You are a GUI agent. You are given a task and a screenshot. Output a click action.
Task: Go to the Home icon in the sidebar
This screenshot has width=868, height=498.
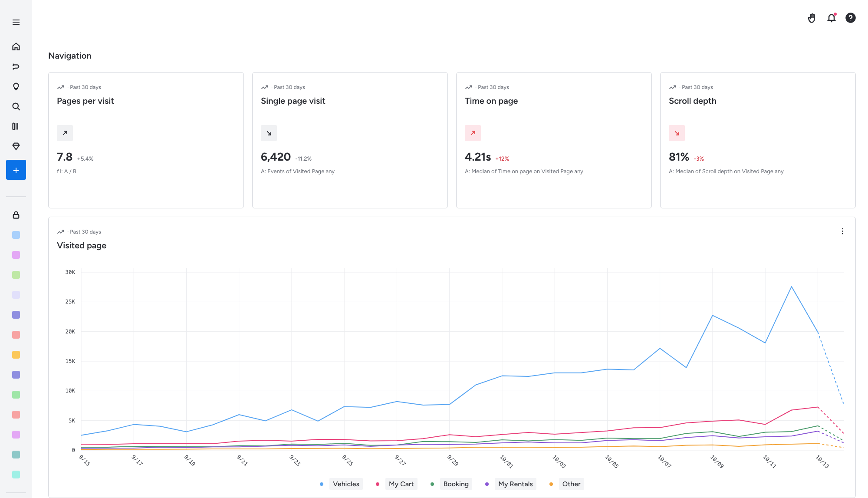[x=16, y=46]
